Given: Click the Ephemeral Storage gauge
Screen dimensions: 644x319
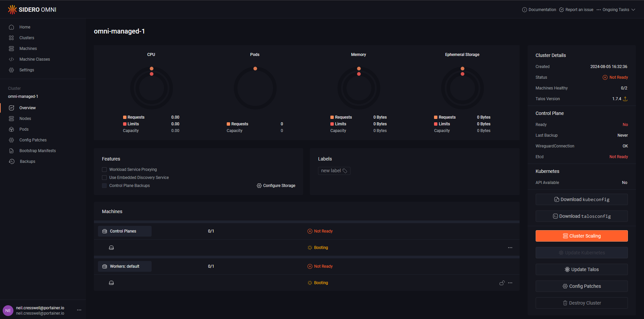Looking at the screenshot, I should pos(463,88).
